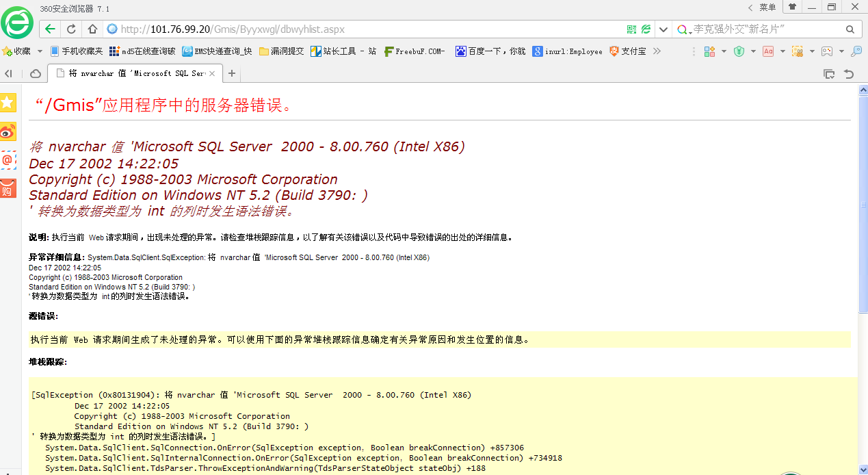Expand dropdown next to screenshot icon
868x475 pixels.
coord(812,51)
